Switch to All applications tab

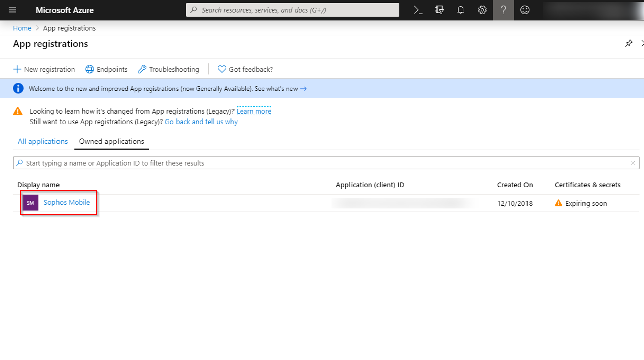[x=42, y=142]
